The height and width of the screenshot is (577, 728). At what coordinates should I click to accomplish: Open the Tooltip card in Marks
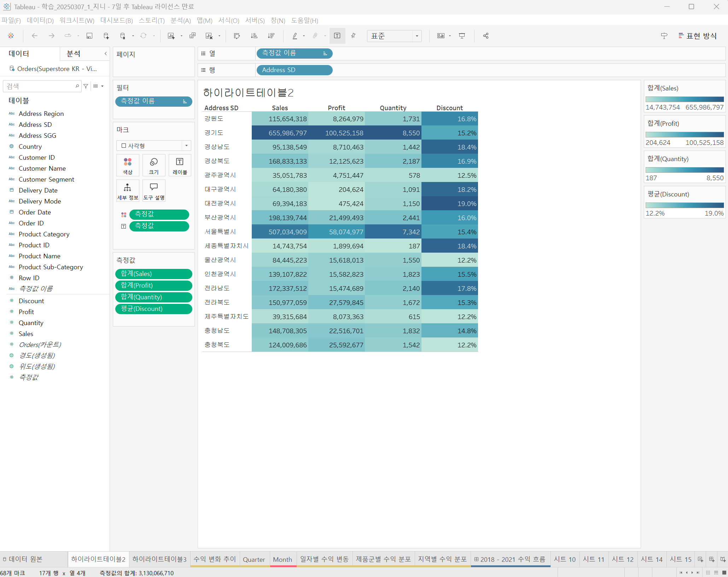(x=154, y=191)
